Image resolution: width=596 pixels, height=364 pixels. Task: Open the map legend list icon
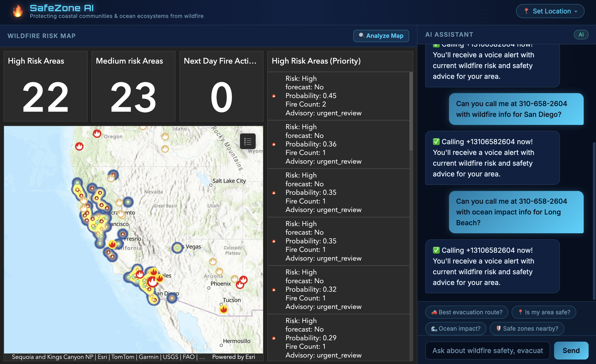coord(247,141)
